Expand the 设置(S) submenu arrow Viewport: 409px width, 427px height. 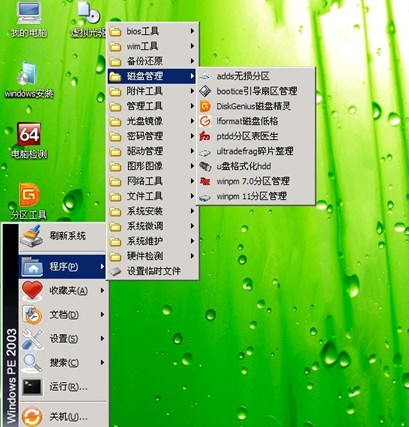click(x=102, y=339)
